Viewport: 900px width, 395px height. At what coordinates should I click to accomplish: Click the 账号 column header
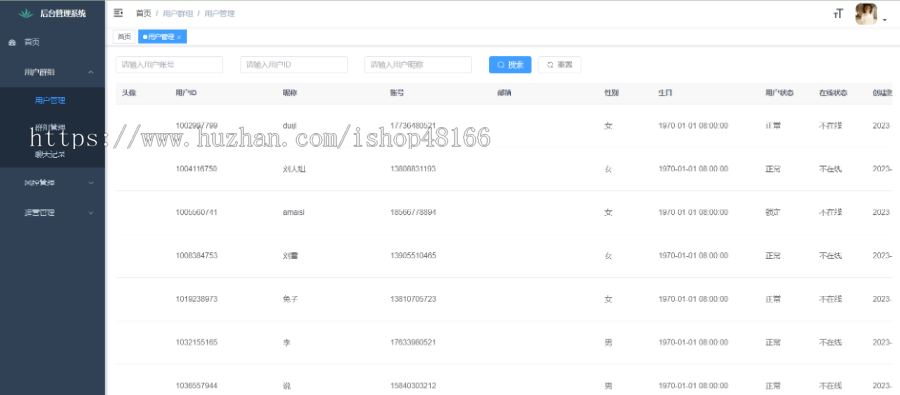tap(397, 93)
